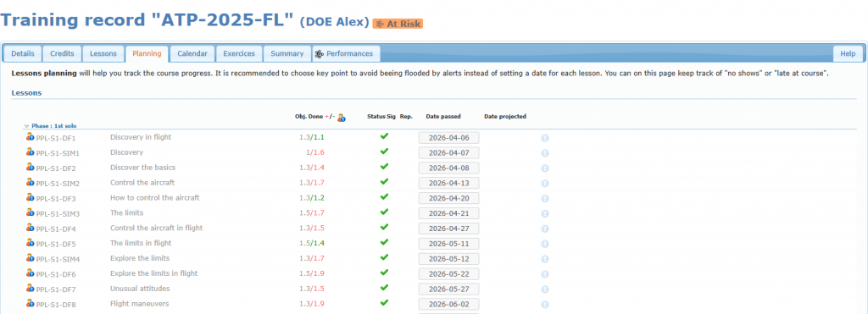The width and height of the screenshot is (868, 314).
Task: Click the date passed field 2026-04-06
Action: (x=448, y=138)
